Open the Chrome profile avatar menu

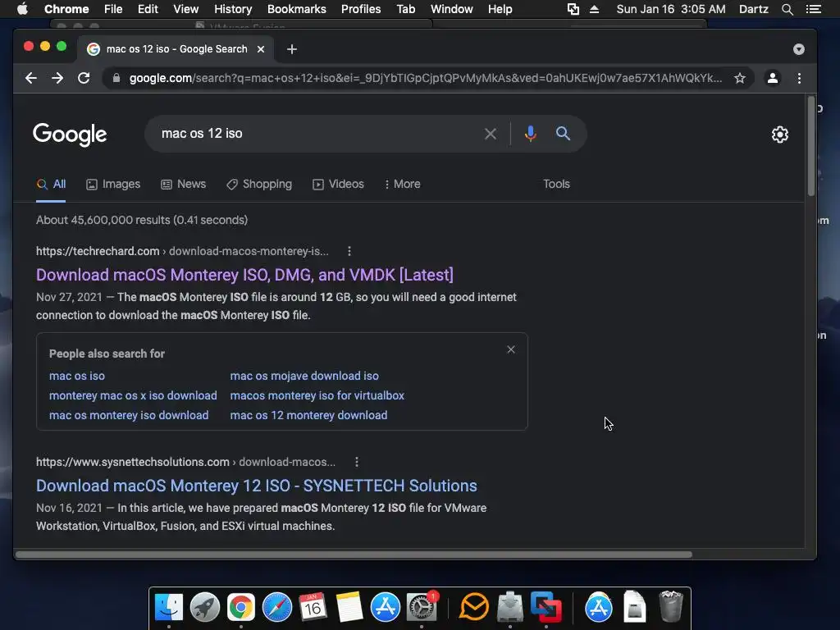tap(773, 78)
